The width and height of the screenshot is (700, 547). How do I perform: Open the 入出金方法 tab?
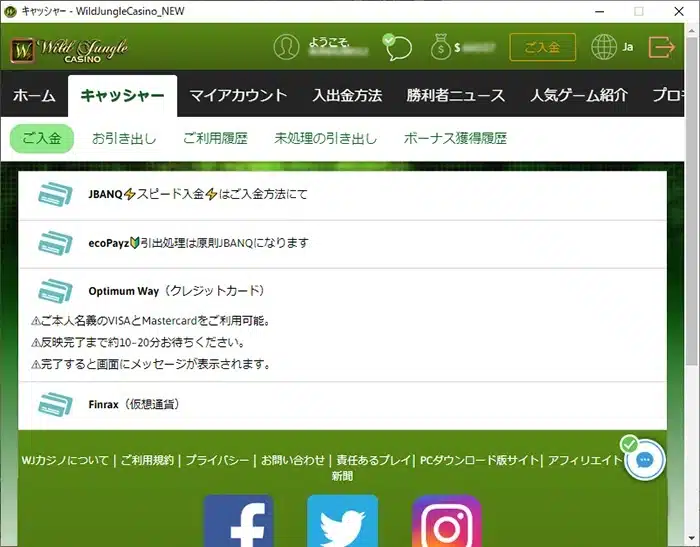(347, 96)
